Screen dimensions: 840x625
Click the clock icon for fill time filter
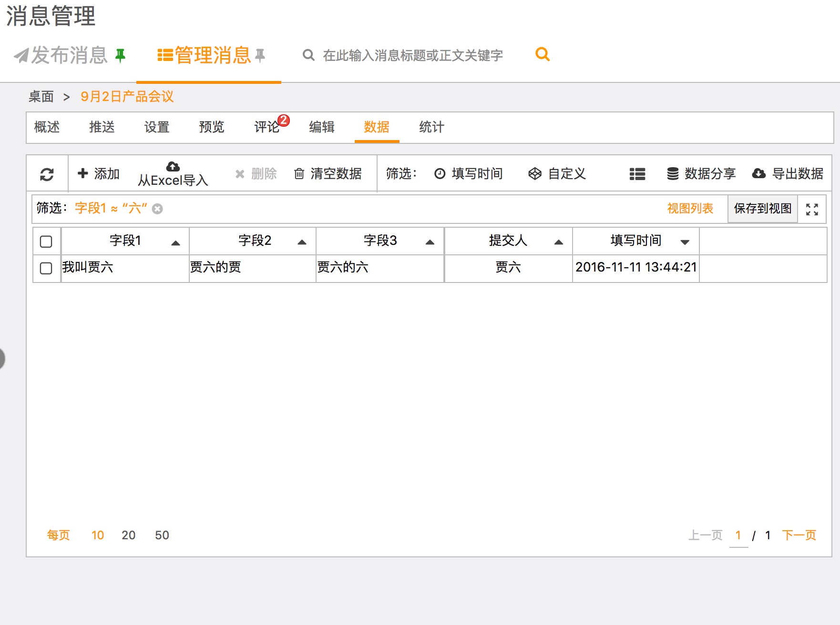440,174
